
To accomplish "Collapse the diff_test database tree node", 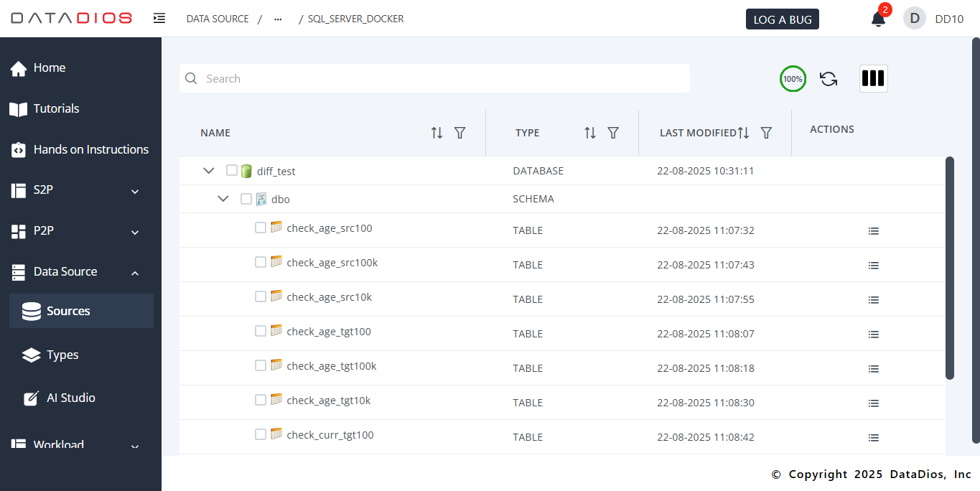I will (x=208, y=170).
